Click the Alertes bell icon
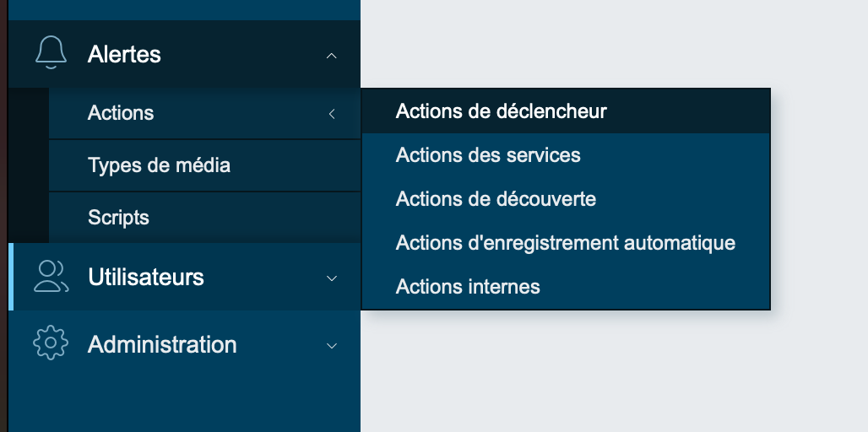This screenshot has width=868, height=432. point(51,53)
